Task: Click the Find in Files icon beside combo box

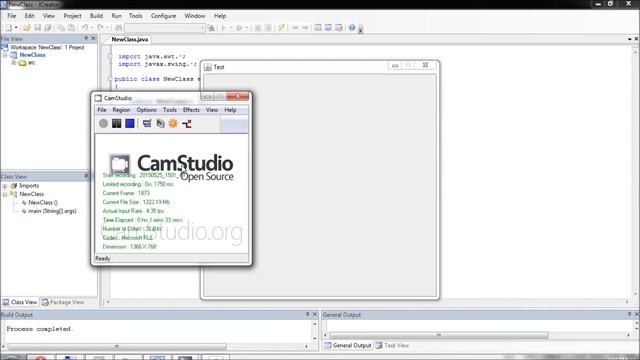Action: (x=211, y=28)
